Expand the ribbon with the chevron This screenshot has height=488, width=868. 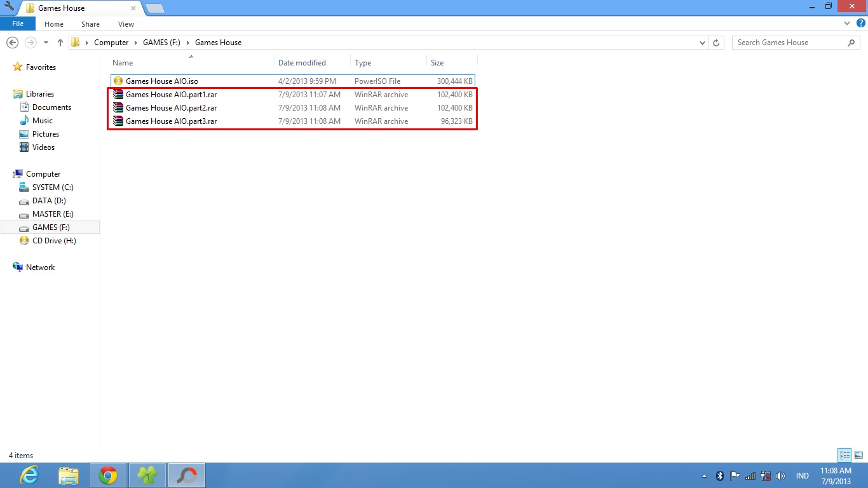[x=847, y=24]
